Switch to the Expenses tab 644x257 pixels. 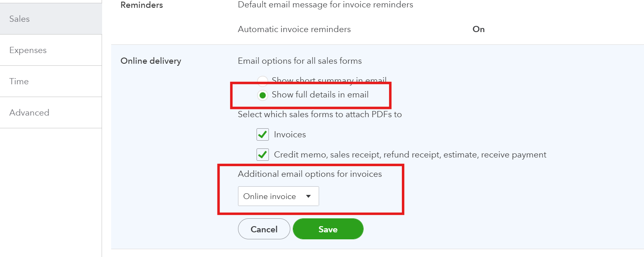[x=28, y=50]
